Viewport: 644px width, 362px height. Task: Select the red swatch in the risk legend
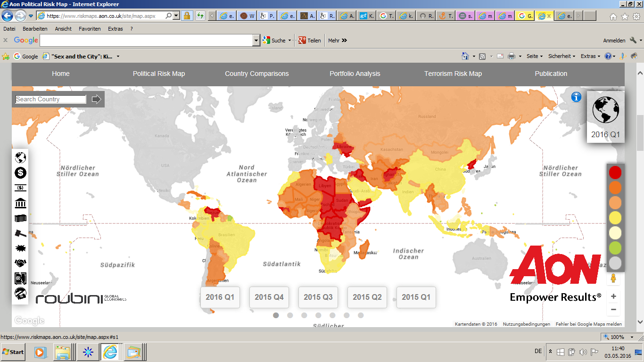(x=615, y=173)
